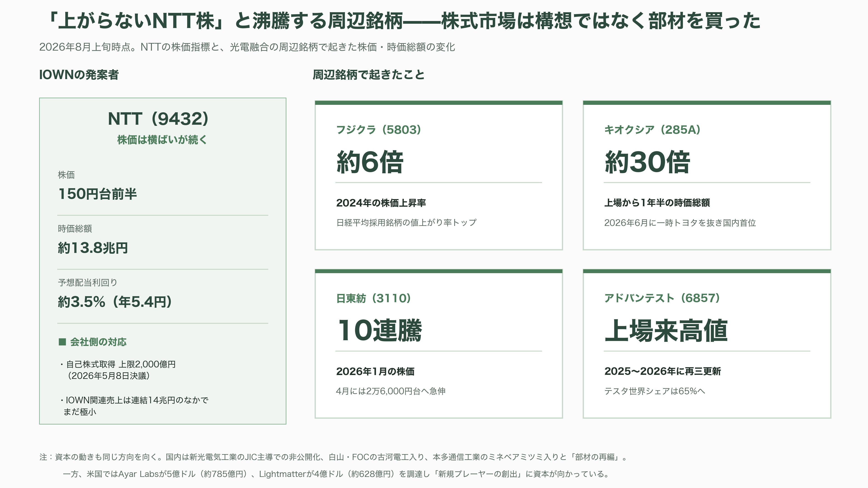Click the text 日経平均採用銘柄の値上がり率トップ
This screenshot has width=868, height=488.
tap(406, 223)
